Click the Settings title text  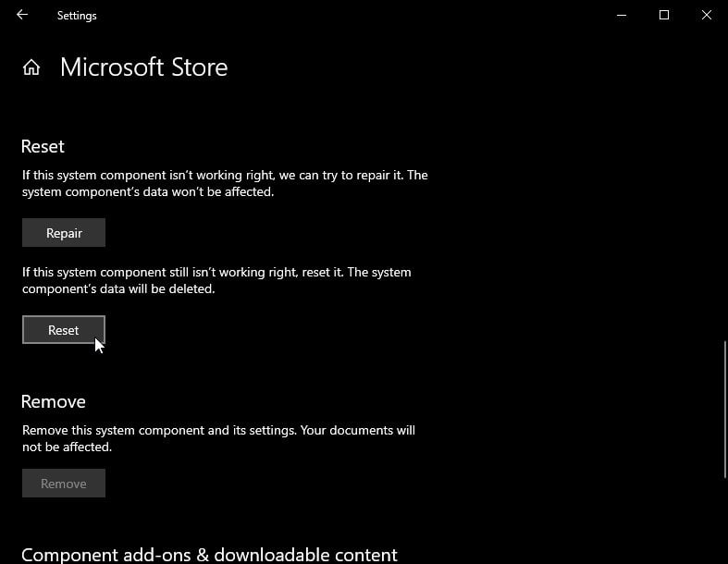tap(77, 16)
